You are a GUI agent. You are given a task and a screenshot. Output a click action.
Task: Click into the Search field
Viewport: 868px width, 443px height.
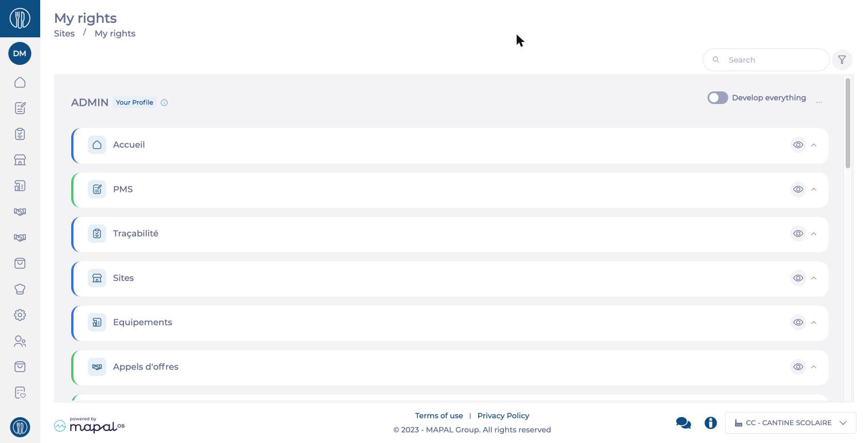coord(766,60)
